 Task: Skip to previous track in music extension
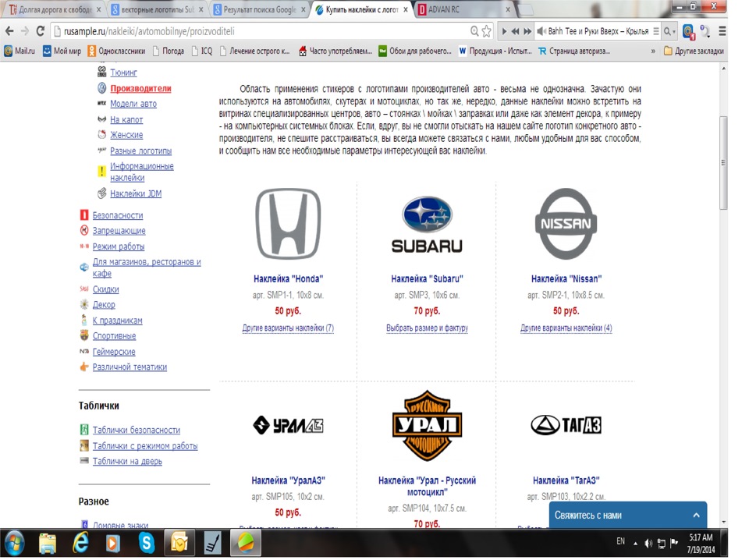click(x=516, y=31)
